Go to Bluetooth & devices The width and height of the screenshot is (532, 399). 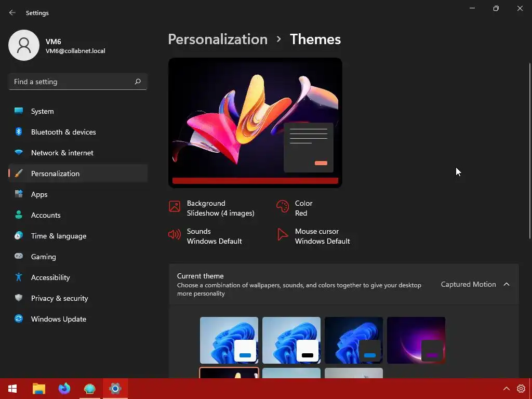(x=78, y=132)
